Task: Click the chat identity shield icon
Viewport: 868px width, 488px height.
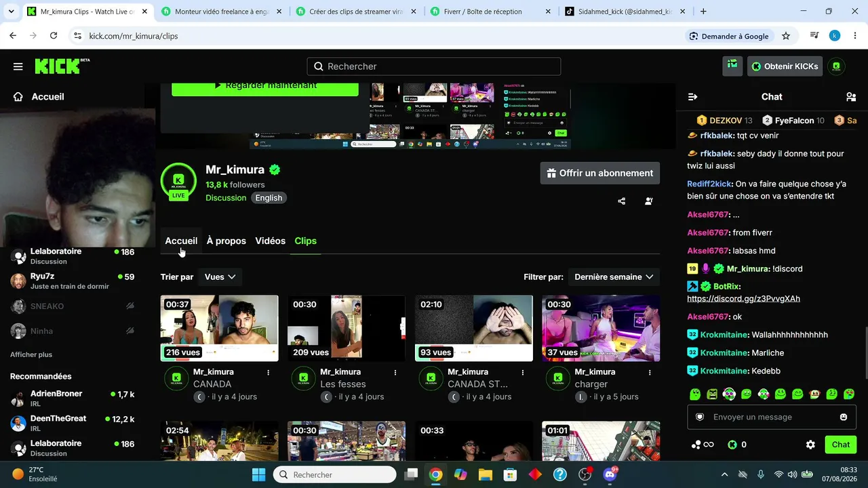Action: [700, 417]
